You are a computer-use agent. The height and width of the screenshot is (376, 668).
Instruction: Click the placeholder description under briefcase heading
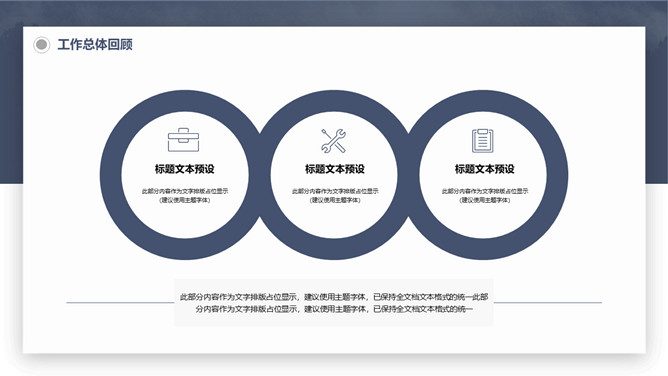point(185,195)
